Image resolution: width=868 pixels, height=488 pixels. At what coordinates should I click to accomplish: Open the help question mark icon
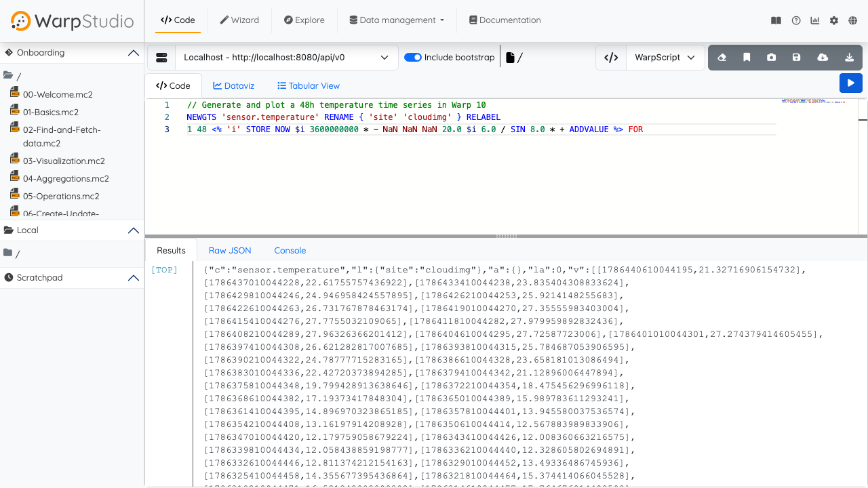point(796,20)
